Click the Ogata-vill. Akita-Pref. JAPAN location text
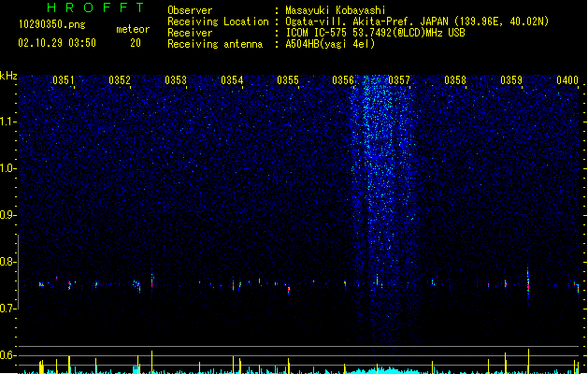The height and width of the screenshot is (374, 588). coord(417,22)
